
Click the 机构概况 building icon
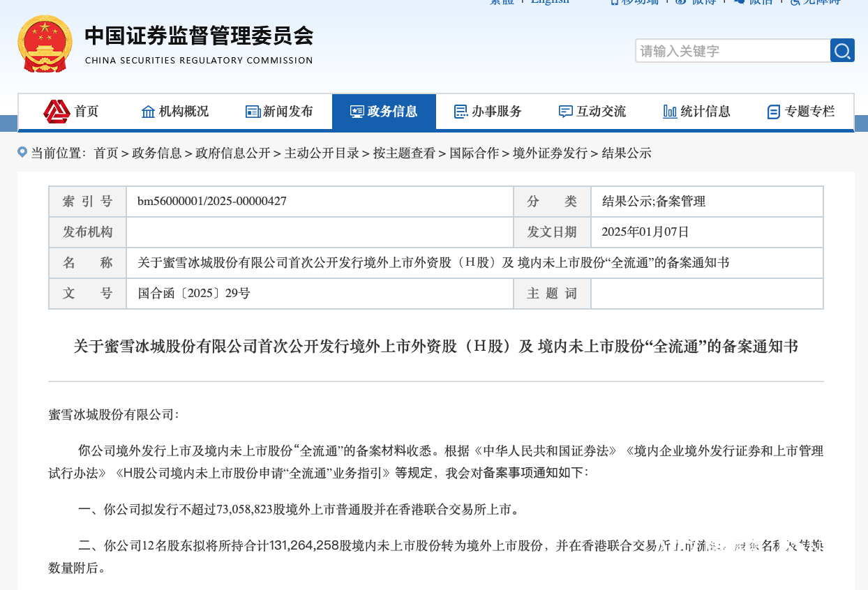point(148,112)
